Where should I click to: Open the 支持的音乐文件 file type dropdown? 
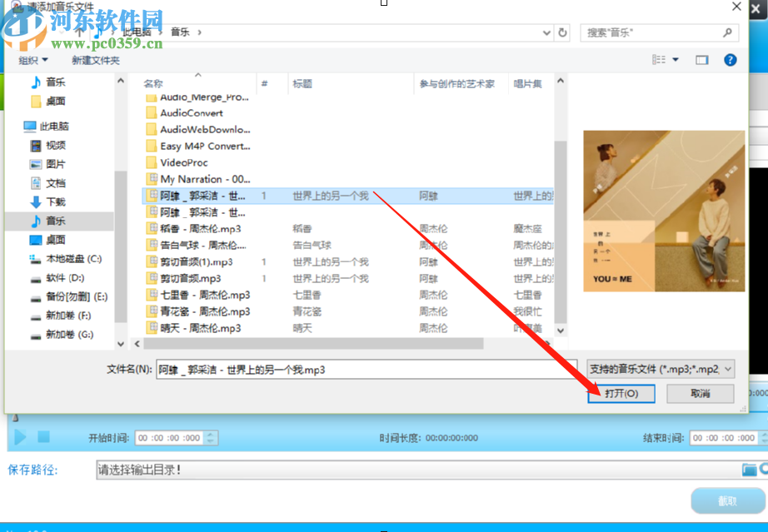pyautogui.click(x=661, y=369)
